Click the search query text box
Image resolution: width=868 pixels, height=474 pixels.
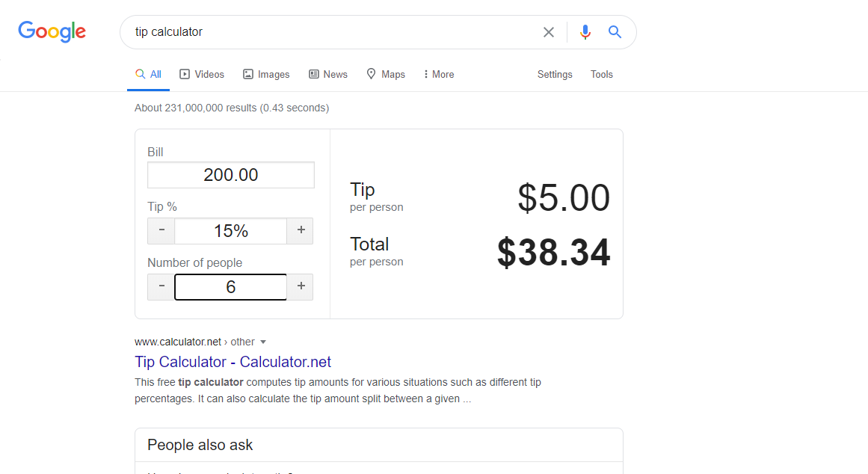point(329,32)
